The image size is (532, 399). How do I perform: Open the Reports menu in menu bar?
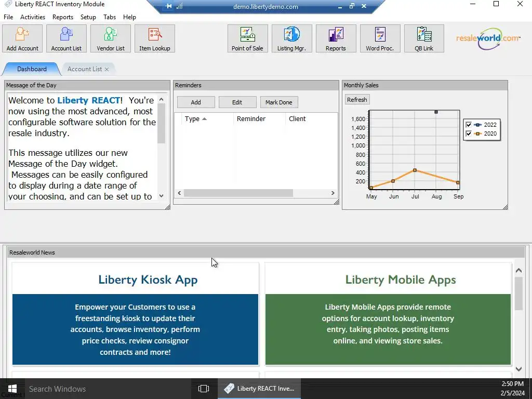click(x=63, y=17)
